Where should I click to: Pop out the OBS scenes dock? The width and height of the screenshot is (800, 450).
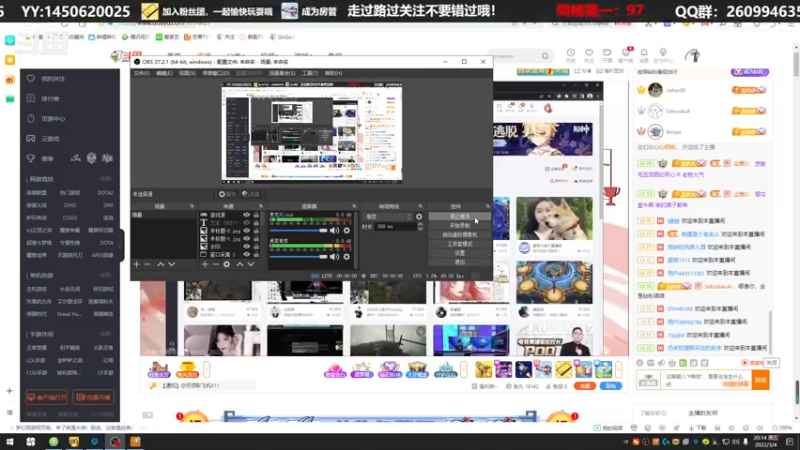192,206
